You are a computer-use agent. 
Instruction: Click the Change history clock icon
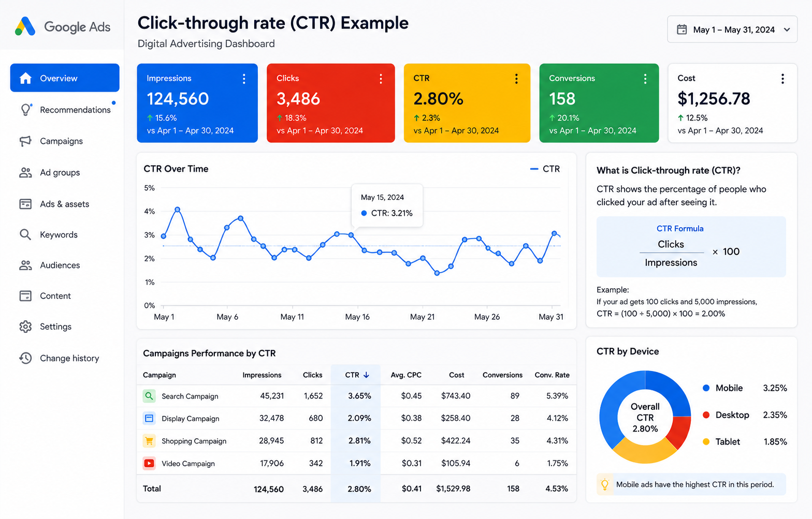pyautogui.click(x=25, y=358)
